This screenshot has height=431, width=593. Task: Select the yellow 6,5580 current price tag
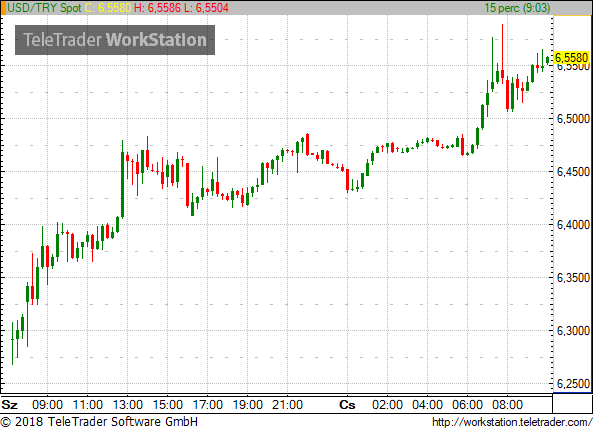point(571,58)
